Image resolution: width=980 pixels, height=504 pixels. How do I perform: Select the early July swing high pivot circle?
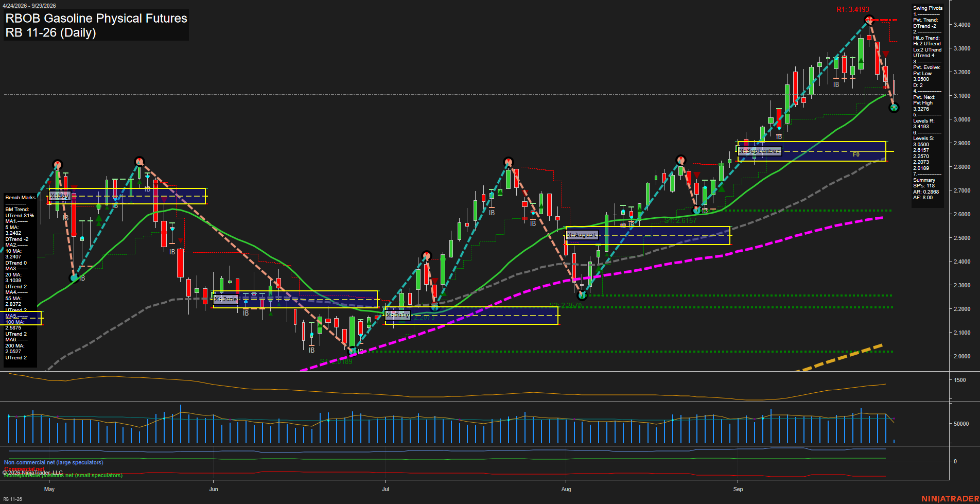(426, 255)
